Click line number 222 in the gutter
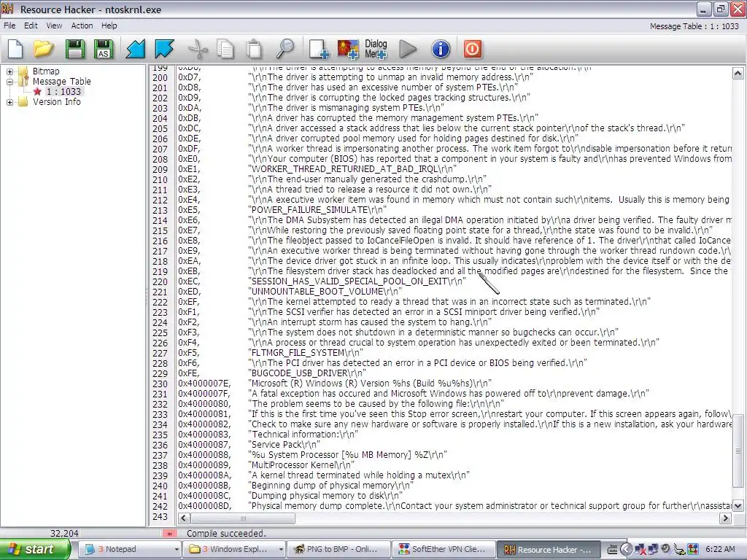 coord(160,302)
